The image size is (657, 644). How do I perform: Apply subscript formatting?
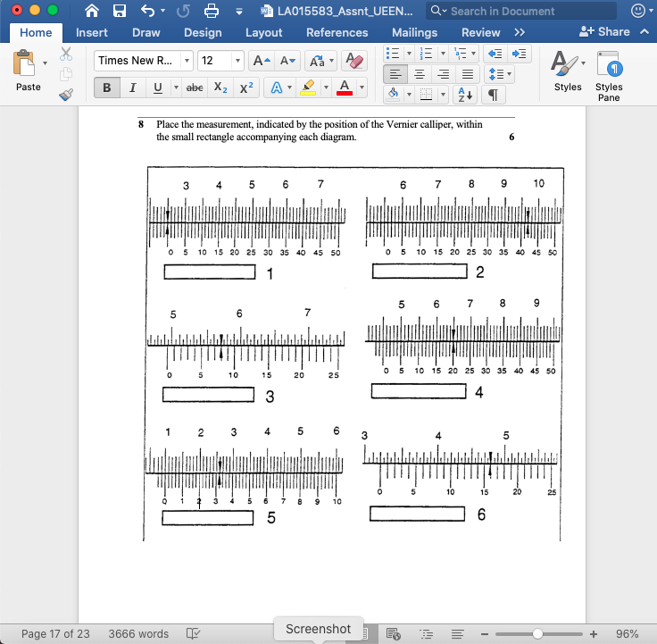[x=222, y=88]
